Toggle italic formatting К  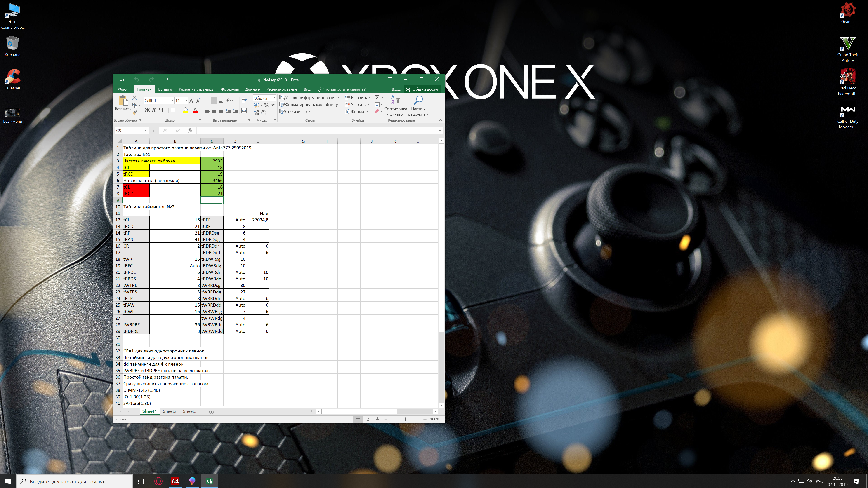coord(154,110)
